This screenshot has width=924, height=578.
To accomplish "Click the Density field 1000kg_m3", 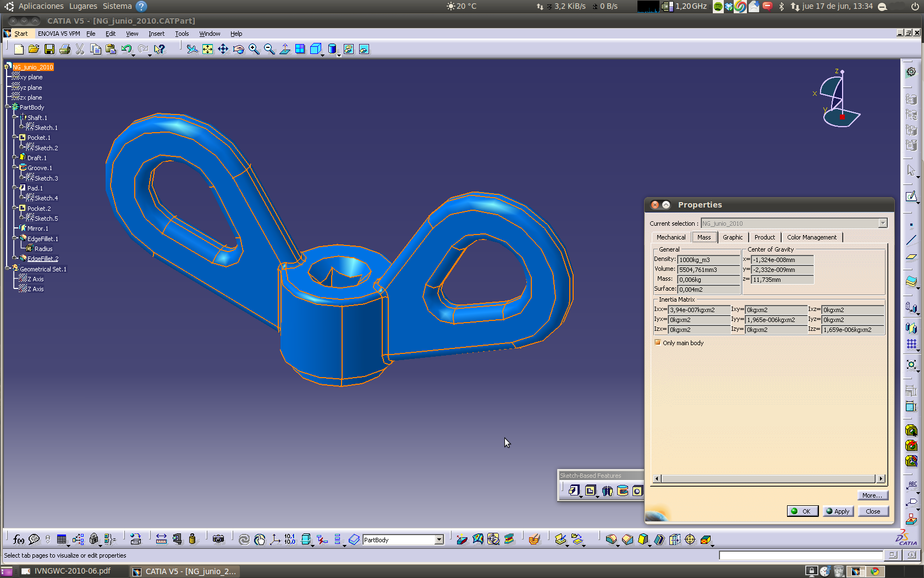I will [709, 260].
